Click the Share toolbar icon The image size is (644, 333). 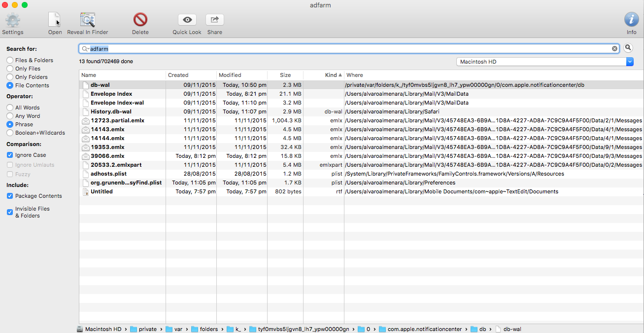coord(215,20)
